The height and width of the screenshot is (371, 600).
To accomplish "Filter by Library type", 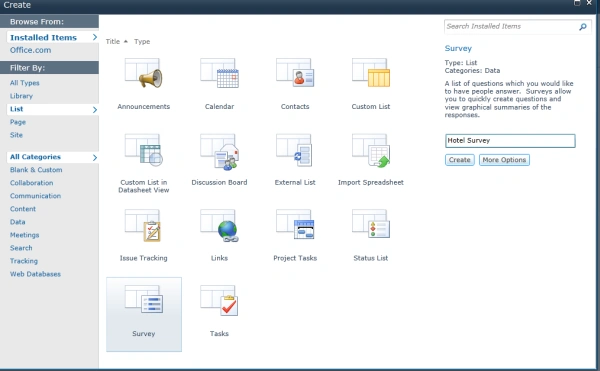I will tap(21, 96).
